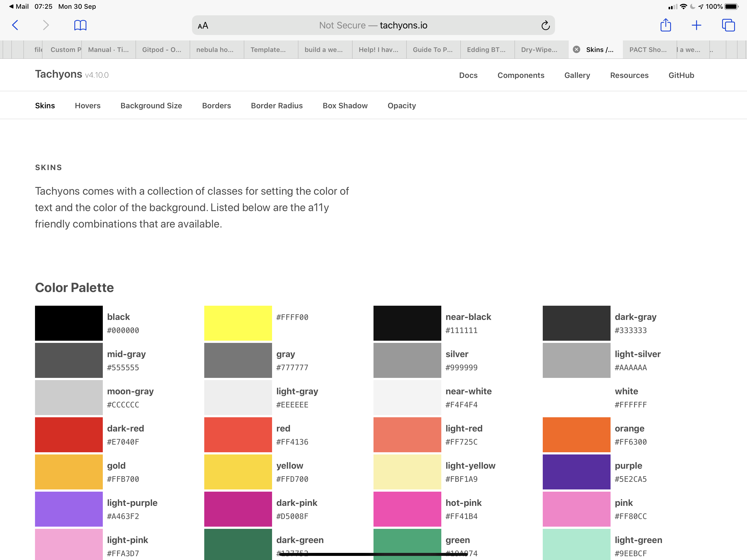Tap the forward navigation arrow
747x560 pixels.
(46, 25)
